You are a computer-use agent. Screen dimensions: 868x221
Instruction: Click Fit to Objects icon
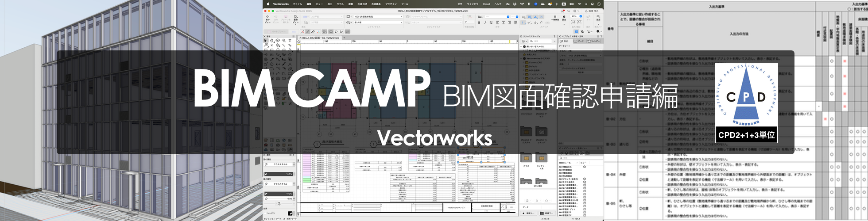tap(579, 22)
